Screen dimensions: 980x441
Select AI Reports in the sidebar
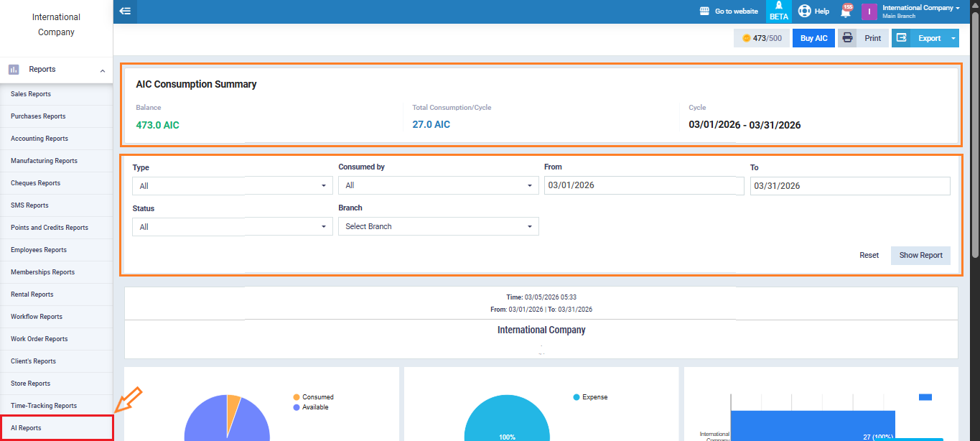(27, 428)
